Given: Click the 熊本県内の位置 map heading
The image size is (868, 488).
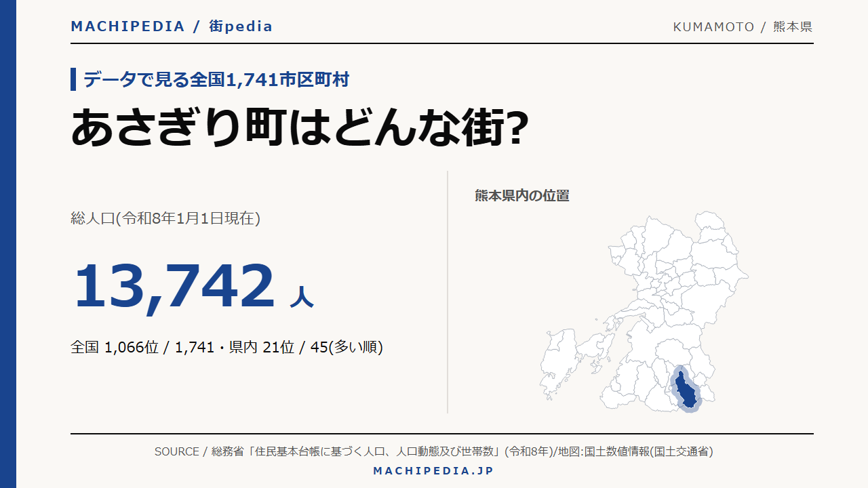Looking at the screenshot, I should (522, 196).
